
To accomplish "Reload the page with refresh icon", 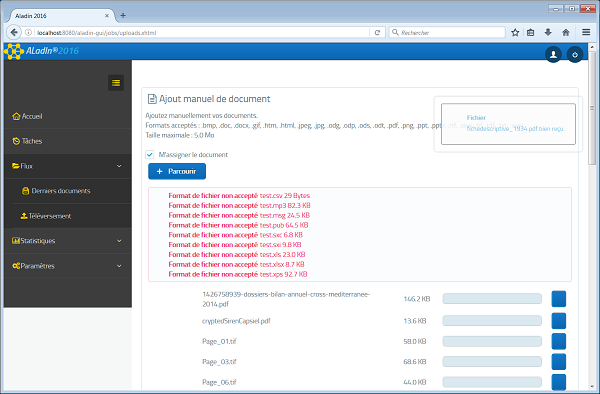I will [x=377, y=33].
